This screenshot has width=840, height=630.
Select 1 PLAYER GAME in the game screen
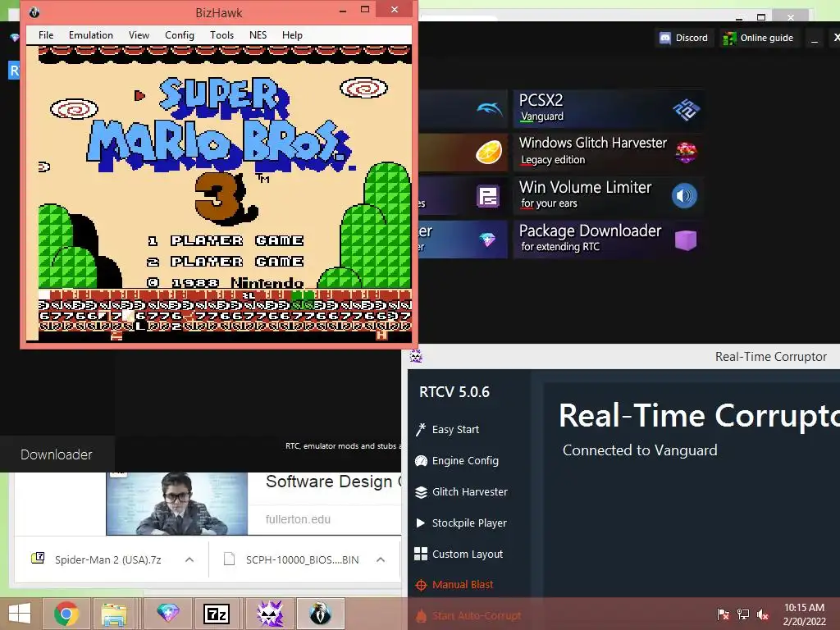click(x=226, y=240)
